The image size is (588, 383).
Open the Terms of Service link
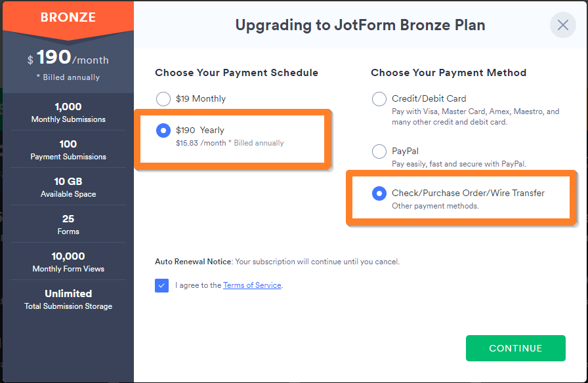point(252,285)
